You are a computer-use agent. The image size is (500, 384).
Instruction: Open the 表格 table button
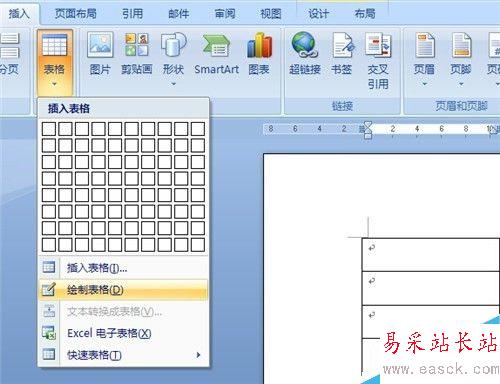[55, 62]
